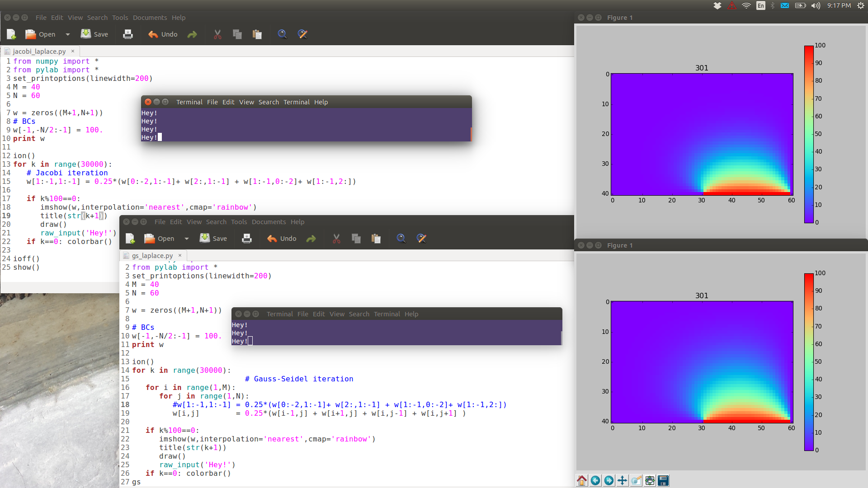Open Edit menu in upper terminal window

click(x=228, y=102)
